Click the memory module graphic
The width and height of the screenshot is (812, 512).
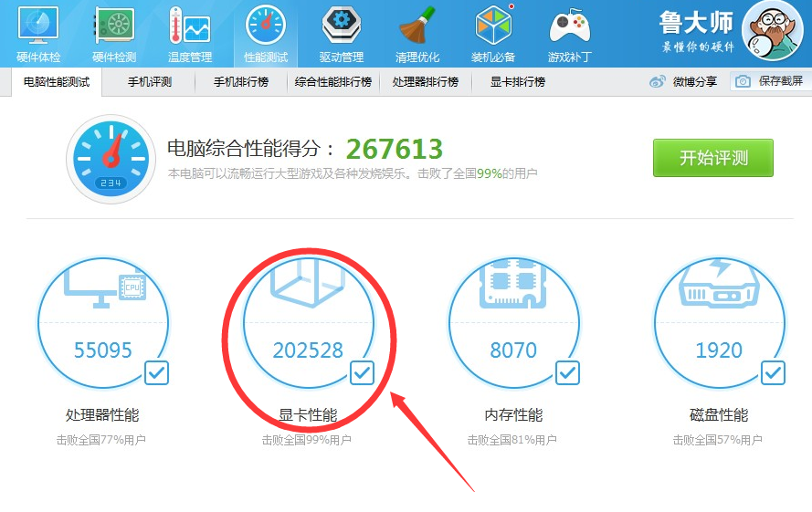513,284
